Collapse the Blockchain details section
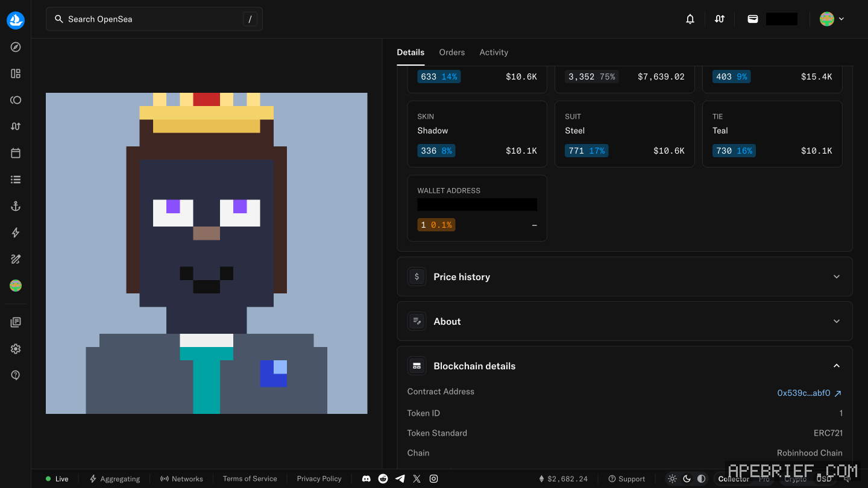This screenshot has height=488, width=868. tap(624, 366)
